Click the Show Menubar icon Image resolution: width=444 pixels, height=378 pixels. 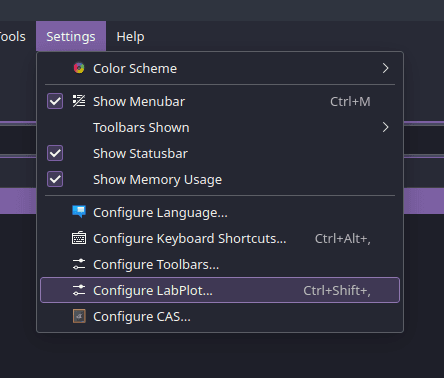pos(79,101)
